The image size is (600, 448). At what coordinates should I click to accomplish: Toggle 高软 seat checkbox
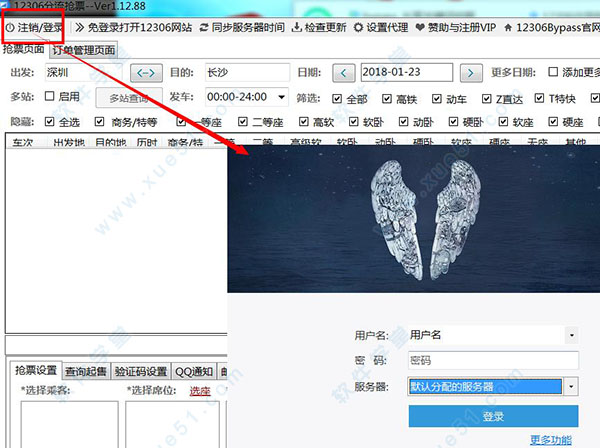pyautogui.click(x=303, y=122)
